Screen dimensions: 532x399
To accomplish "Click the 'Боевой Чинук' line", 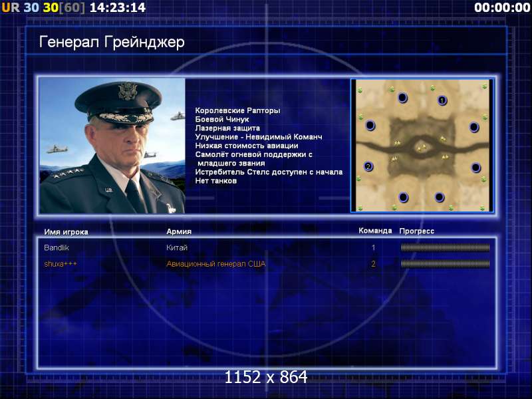I will pos(222,120).
